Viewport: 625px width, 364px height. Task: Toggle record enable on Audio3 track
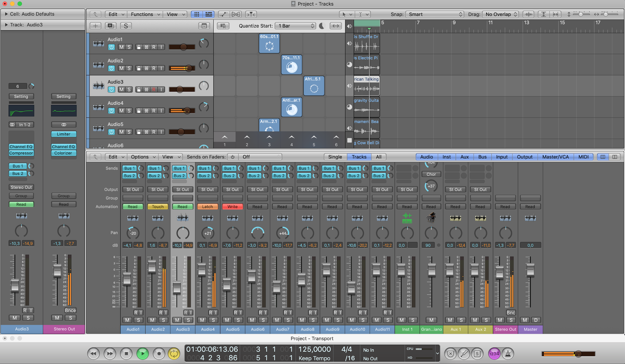pyautogui.click(x=154, y=89)
